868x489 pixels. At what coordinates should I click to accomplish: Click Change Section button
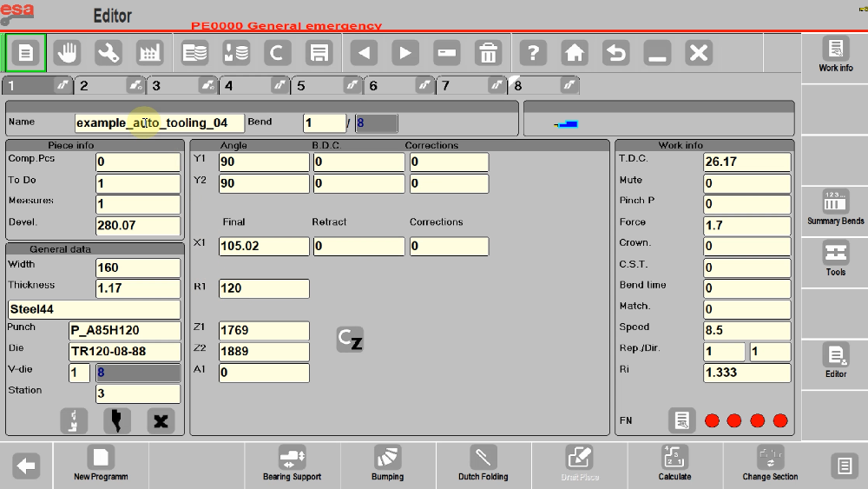[770, 464]
